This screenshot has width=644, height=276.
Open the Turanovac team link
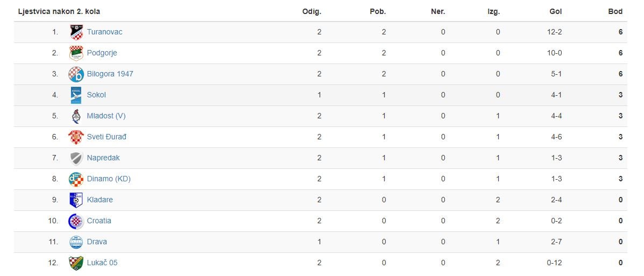coord(105,32)
